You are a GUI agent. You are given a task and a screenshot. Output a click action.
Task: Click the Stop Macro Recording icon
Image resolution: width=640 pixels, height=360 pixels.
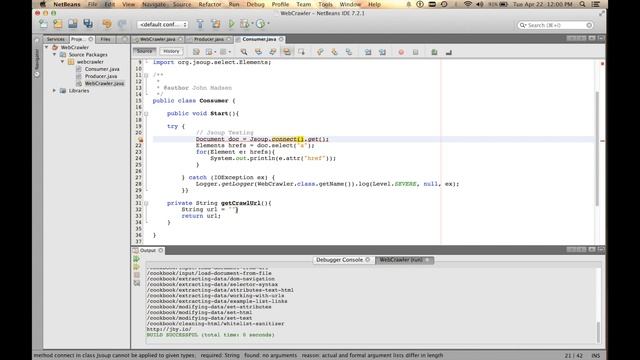click(416, 52)
